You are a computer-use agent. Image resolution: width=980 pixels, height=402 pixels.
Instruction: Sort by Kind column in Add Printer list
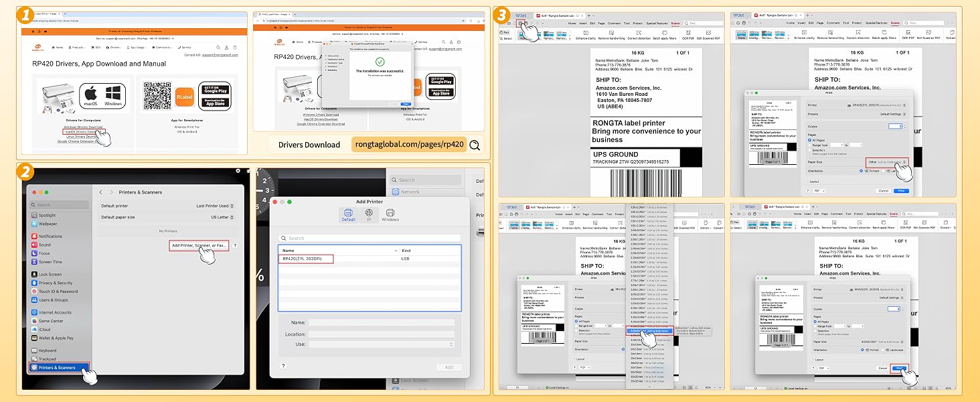pyautogui.click(x=406, y=250)
